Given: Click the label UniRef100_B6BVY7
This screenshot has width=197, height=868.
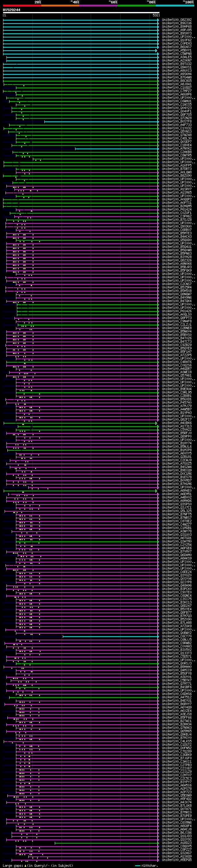Looking at the screenshot, I should coord(177,704).
